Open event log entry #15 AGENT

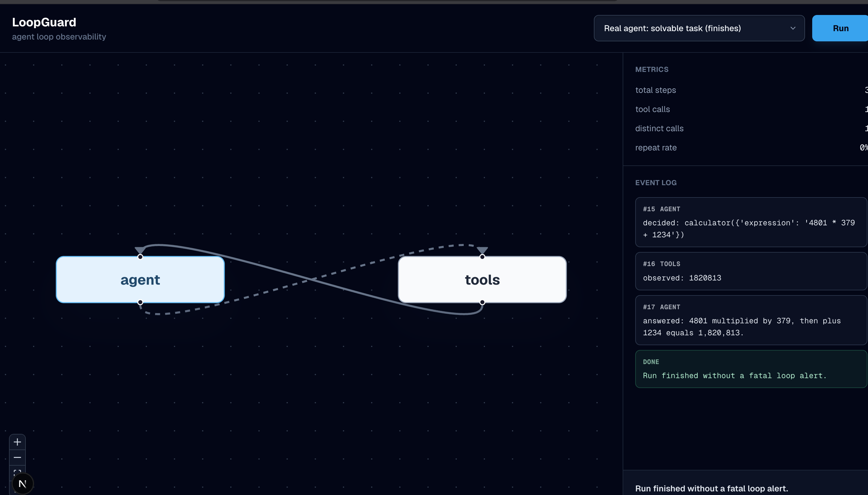pyautogui.click(x=751, y=222)
